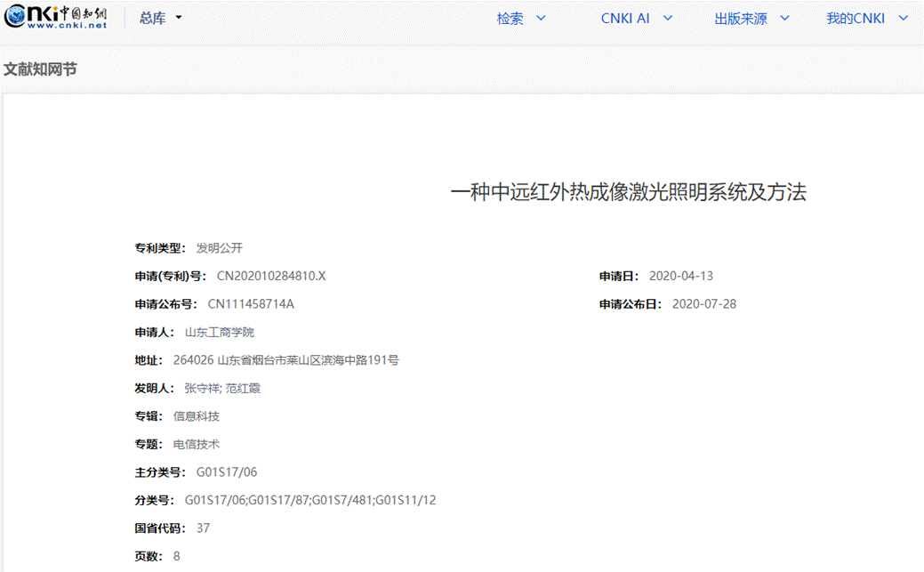The width and height of the screenshot is (924, 572).
Task: Click classification code G01S11/12
Action: pos(406,501)
